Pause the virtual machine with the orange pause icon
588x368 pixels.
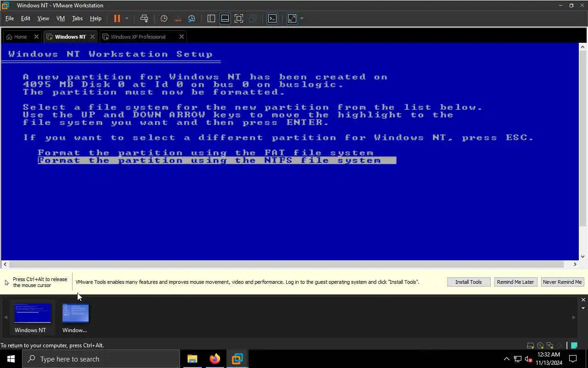[x=117, y=18]
